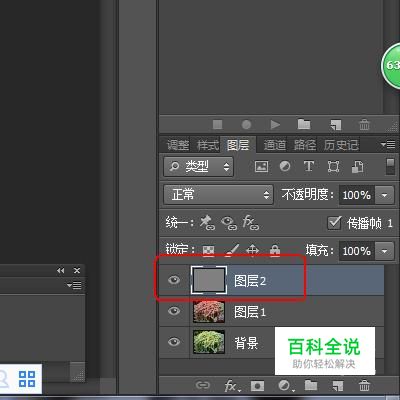The height and width of the screenshot is (400, 400).
Task: Select 背景 green plant thumbnail
Action: [209, 342]
